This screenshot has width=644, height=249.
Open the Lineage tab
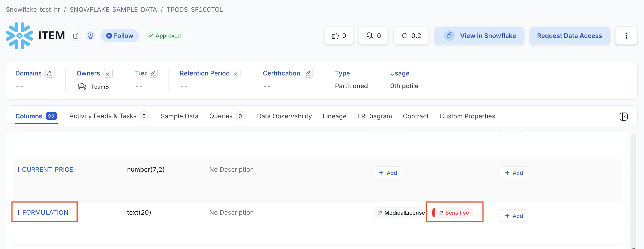click(334, 116)
